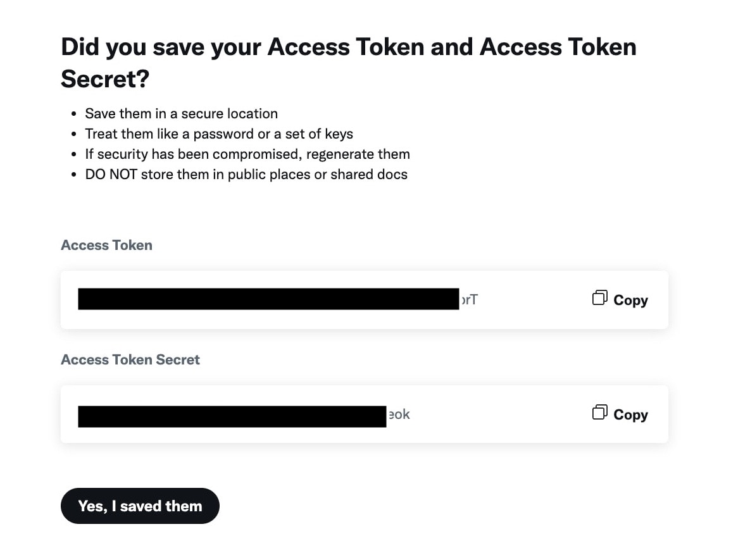Click the copy icon for Access Token Secret

click(x=599, y=413)
